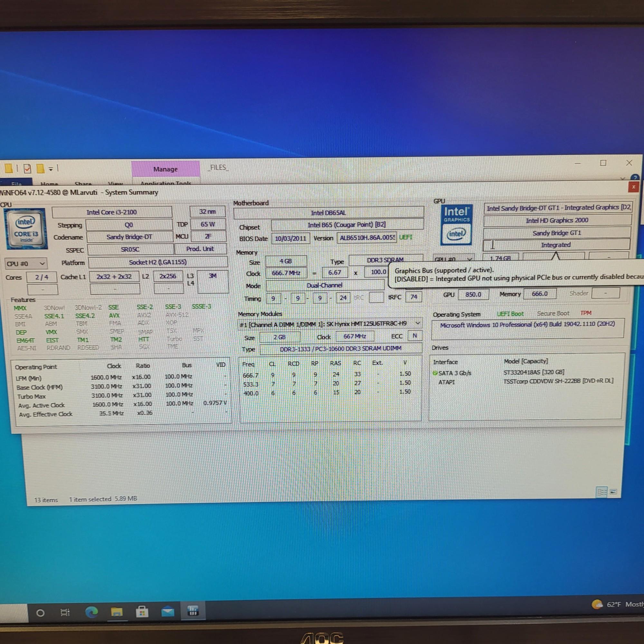Click the red TPM label

point(586,313)
